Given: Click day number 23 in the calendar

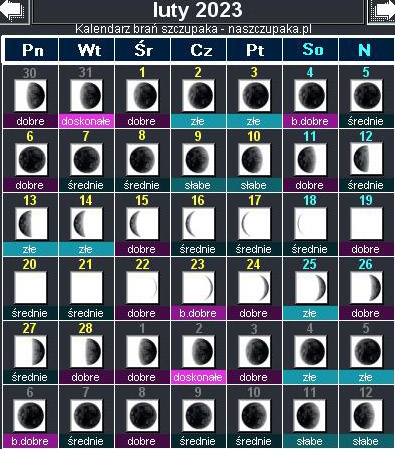Looking at the screenshot, I should point(198,264).
